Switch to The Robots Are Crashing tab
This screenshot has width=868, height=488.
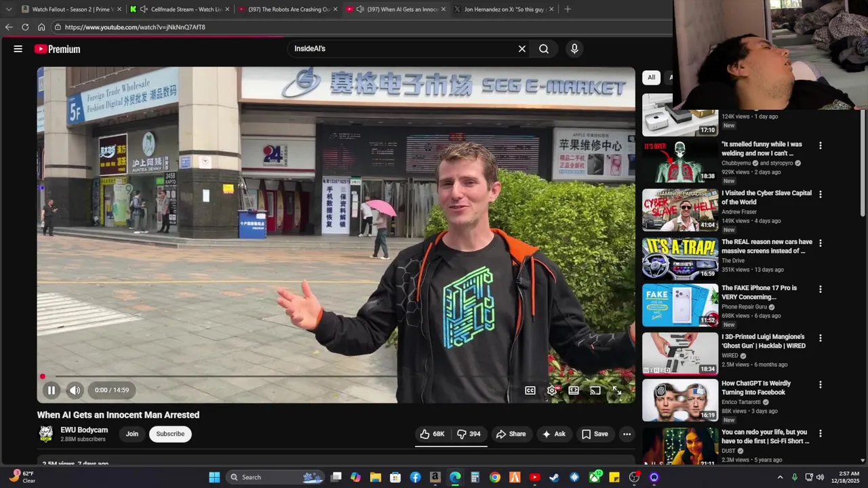tap(289, 9)
